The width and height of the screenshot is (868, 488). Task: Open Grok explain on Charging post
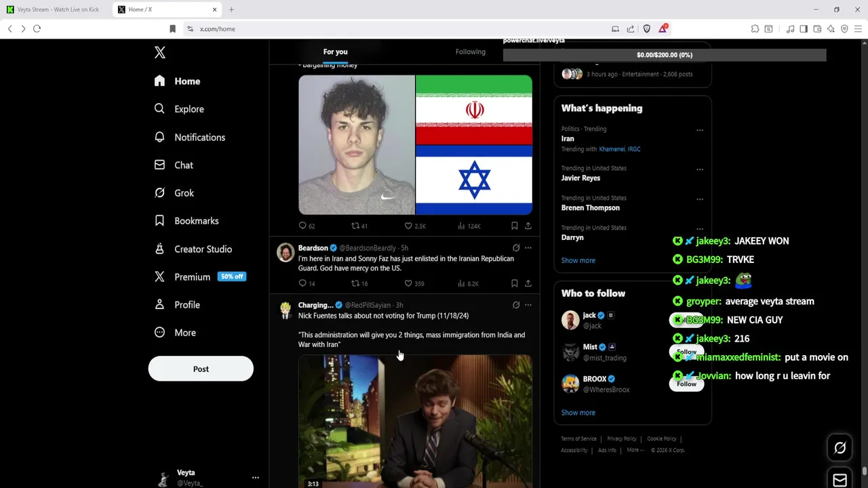pyautogui.click(x=516, y=305)
